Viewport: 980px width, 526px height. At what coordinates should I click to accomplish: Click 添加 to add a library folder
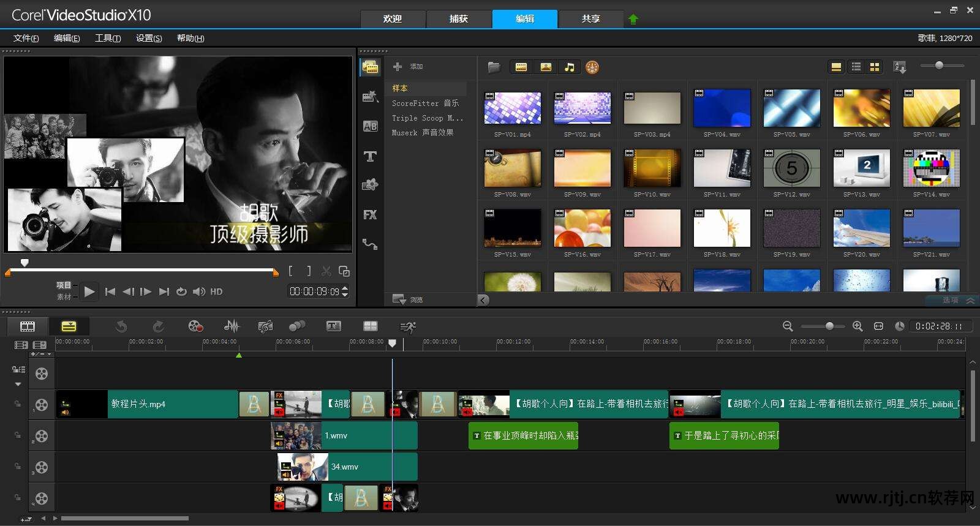click(x=409, y=67)
